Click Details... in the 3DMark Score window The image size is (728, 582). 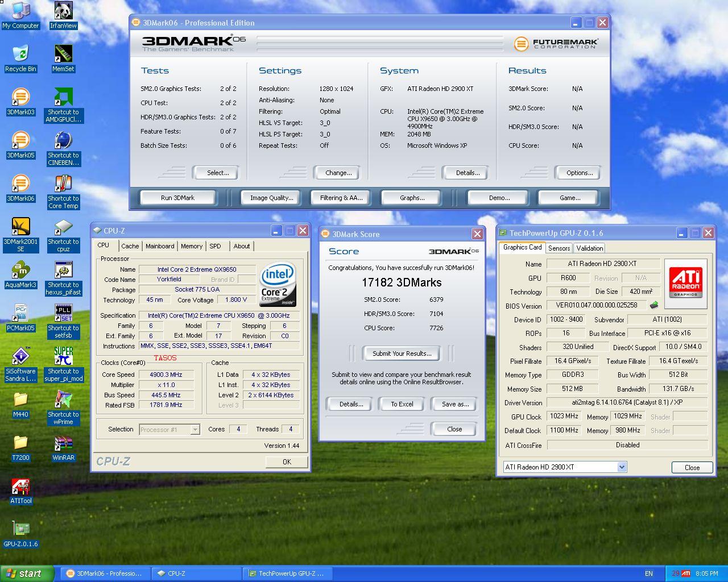tap(351, 404)
